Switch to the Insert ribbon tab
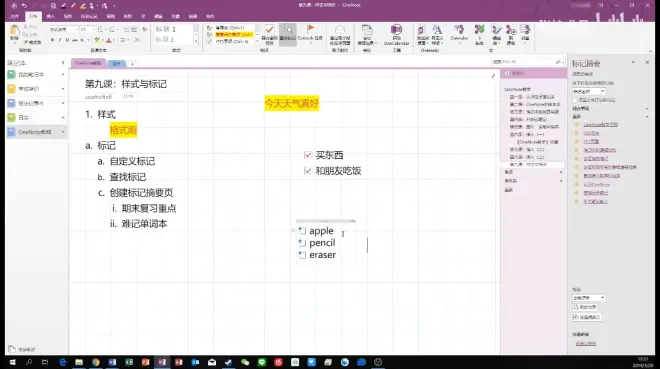Viewport: 660px width, 369px height. [51, 16]
